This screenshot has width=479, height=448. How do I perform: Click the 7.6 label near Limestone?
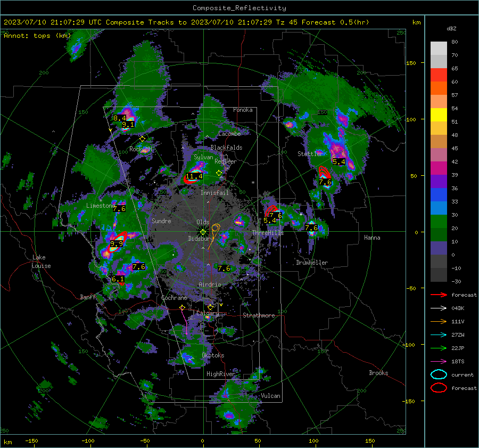(x=119, y=209)
